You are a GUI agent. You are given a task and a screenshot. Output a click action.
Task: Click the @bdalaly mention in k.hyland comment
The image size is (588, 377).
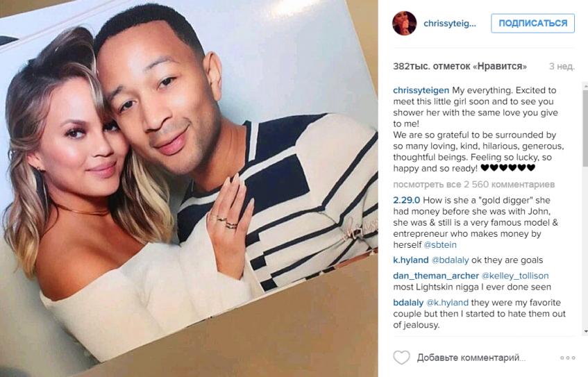(450, 260)
